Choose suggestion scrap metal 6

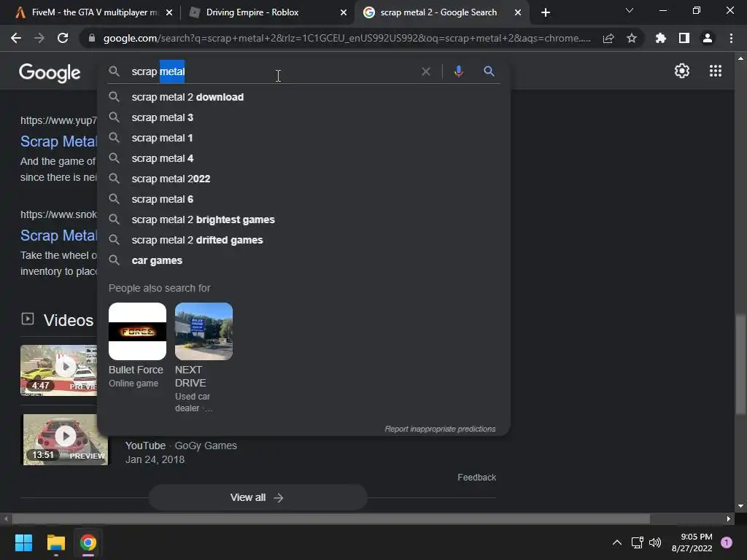[304, 200]
